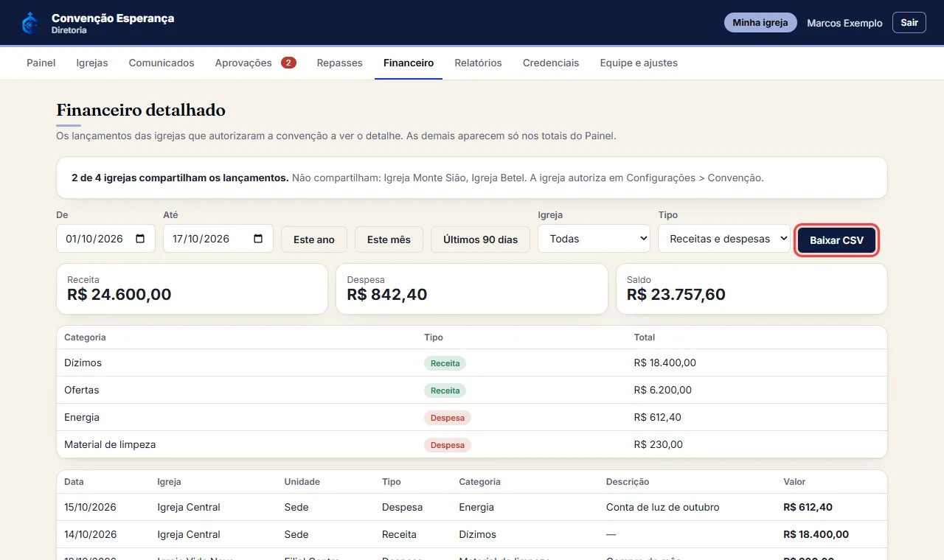Click the Descrição column header
This screenshot has height=560, width=944.
tap(628, 482)
